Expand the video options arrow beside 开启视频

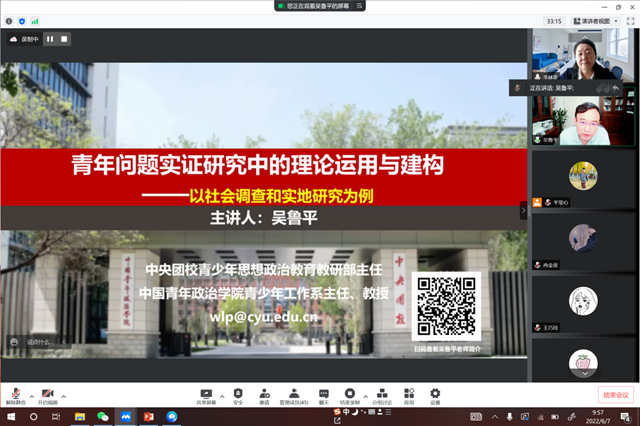point(65,393)
